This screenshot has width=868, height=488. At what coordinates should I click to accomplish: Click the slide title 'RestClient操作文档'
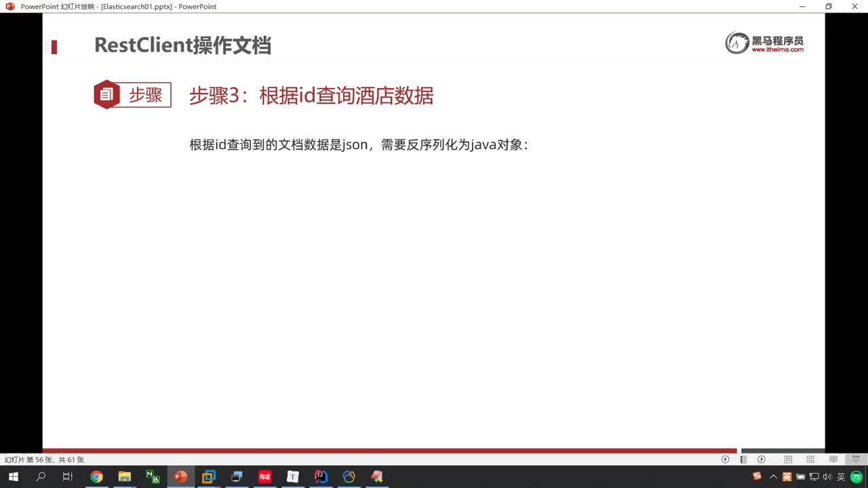click(182, 45)
